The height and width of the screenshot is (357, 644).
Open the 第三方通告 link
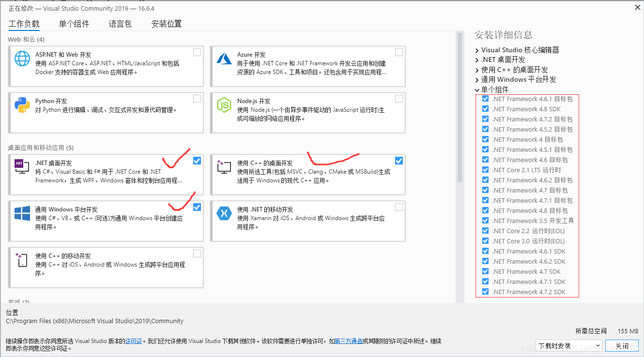coord(349,341)
